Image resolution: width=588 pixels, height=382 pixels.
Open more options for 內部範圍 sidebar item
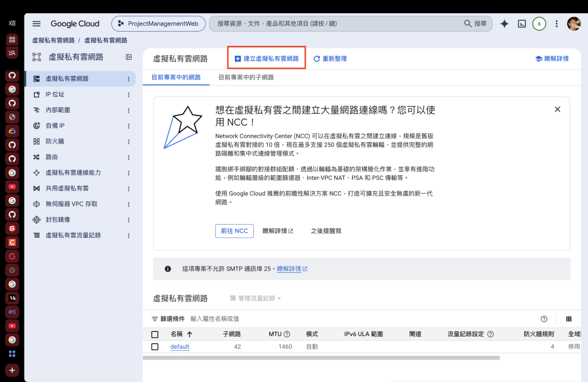(129, 110)
